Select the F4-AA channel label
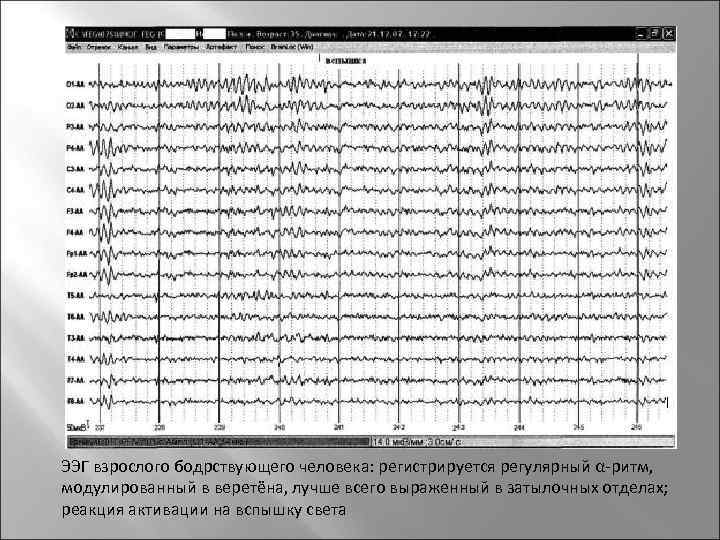 75,232
